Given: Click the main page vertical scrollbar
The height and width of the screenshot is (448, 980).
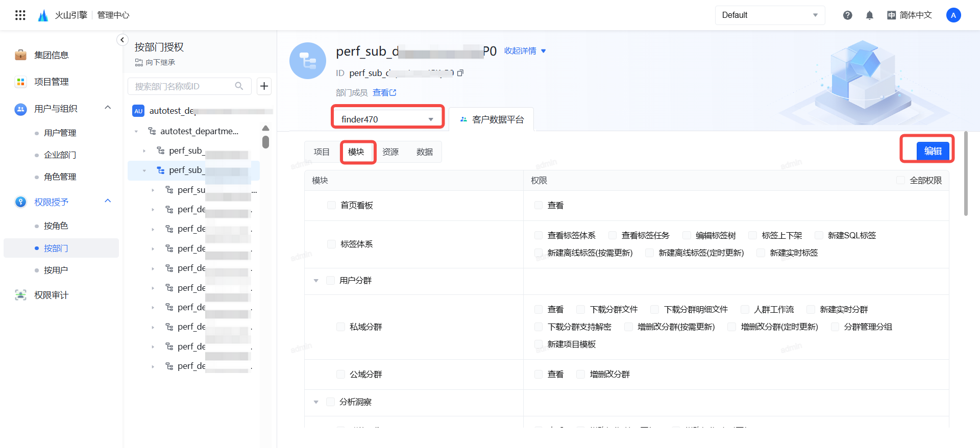Looking at the screenshot, I should [966, 173].
